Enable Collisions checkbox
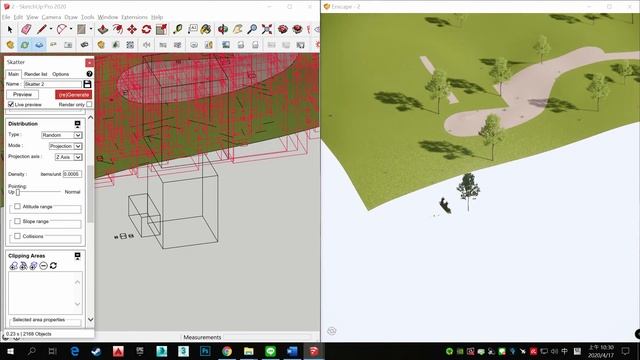 tap(17, 236)
